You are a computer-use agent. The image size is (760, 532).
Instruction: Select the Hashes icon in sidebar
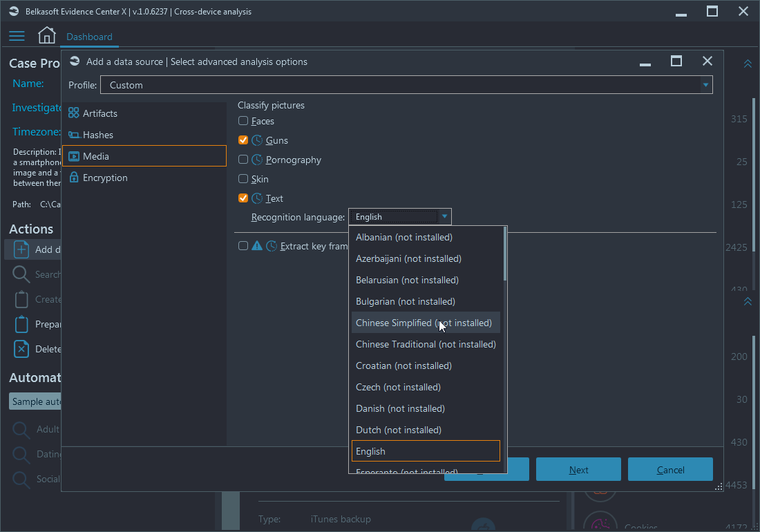click(x=74, y=135)
